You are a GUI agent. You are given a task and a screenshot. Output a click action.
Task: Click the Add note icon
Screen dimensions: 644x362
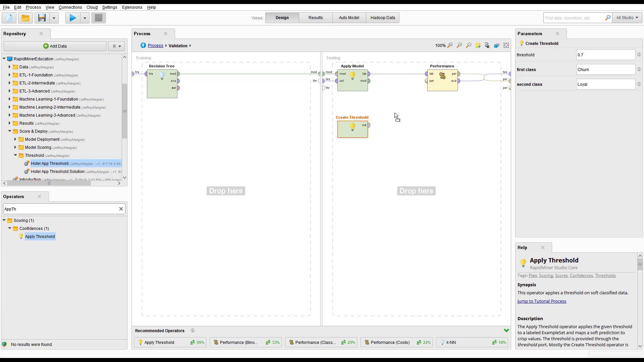[x=478, y=45]
